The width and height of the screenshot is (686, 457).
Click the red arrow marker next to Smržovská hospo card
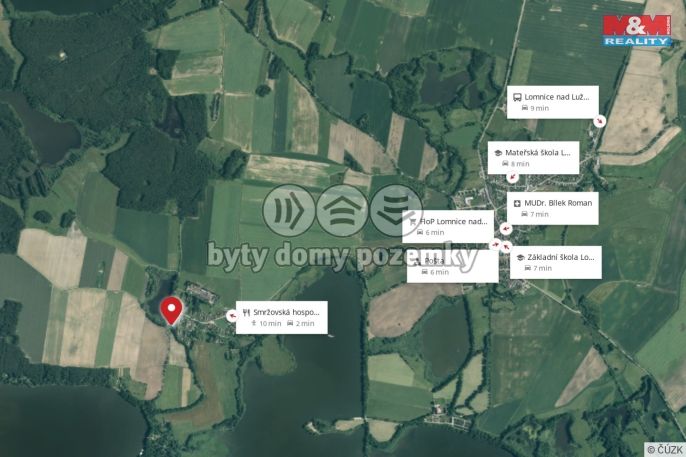(x=231, y=315)
